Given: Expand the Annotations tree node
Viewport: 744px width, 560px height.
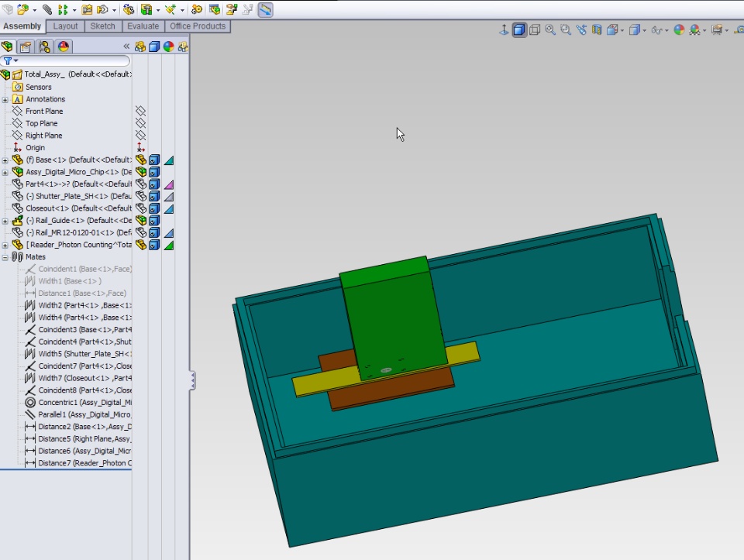Looking at the screenshot, I should coord(5,99).
